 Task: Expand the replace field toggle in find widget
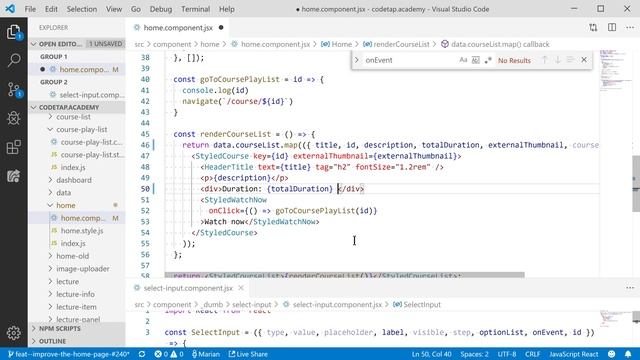(x=356, y=60)
